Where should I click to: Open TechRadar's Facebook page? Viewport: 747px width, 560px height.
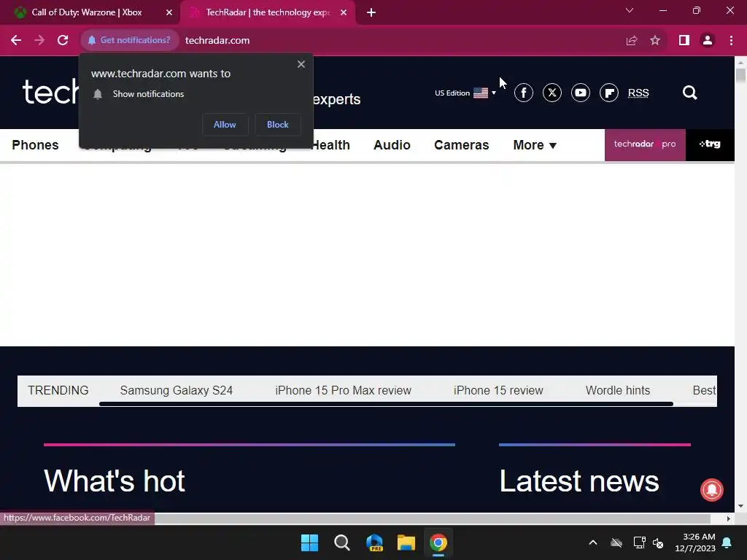[x=524, y=93]
